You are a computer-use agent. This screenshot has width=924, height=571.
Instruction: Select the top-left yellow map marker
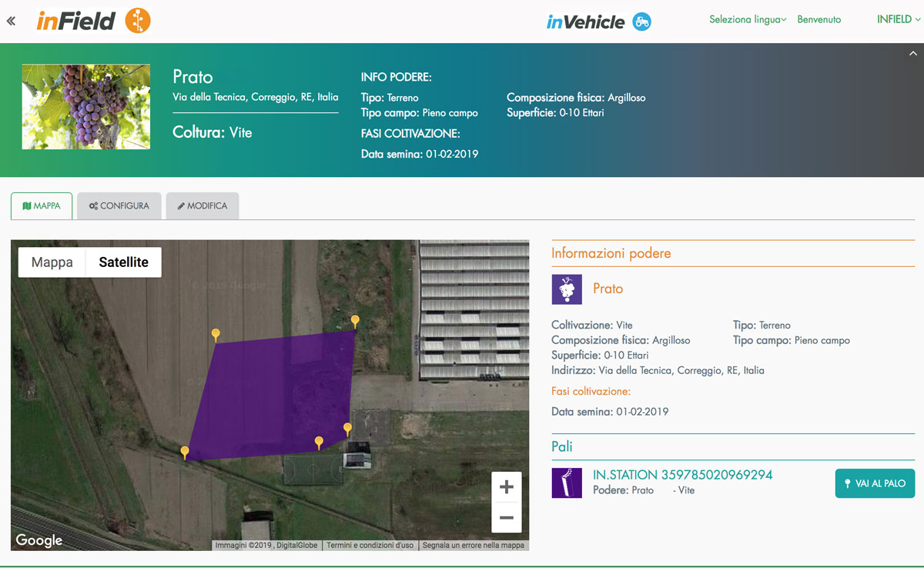(216, 335)
